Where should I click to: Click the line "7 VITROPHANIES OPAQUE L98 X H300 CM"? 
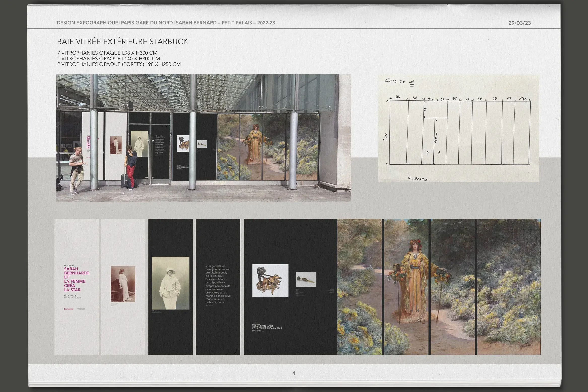107,53
